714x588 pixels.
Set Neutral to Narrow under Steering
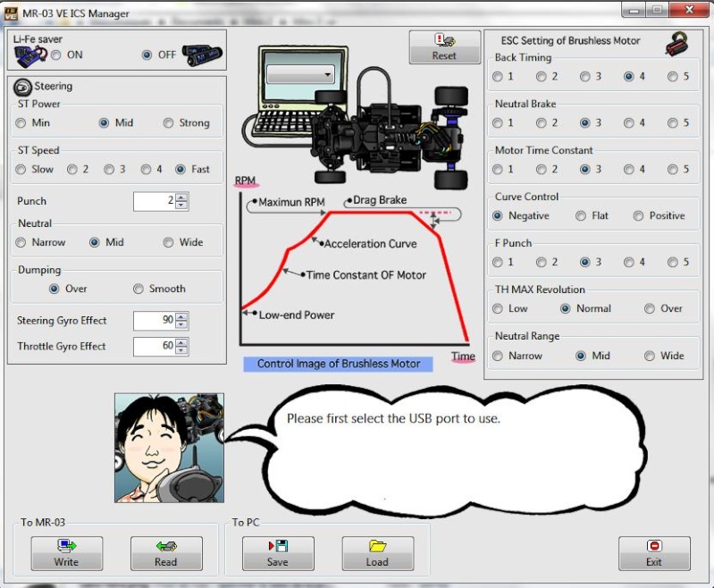21,242
